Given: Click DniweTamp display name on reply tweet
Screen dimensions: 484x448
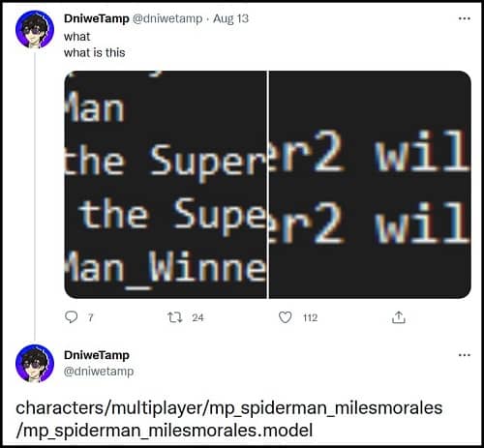Looking at the screenshot, I should click(x=97, y=355).
